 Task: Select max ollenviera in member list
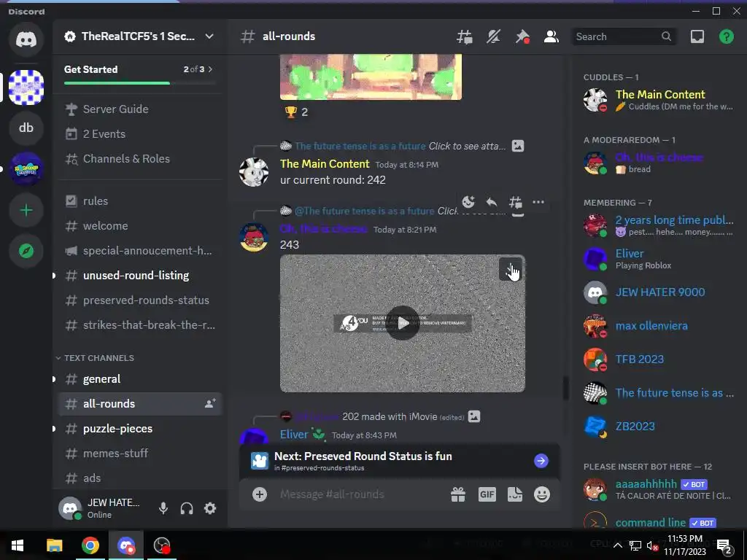659,326
